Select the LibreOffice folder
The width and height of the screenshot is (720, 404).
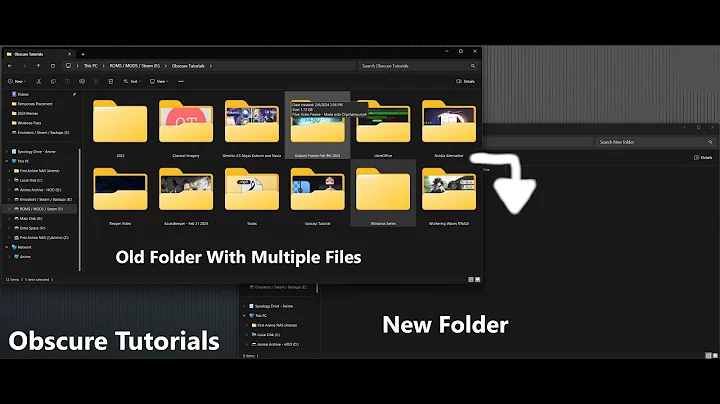[383, 125]
